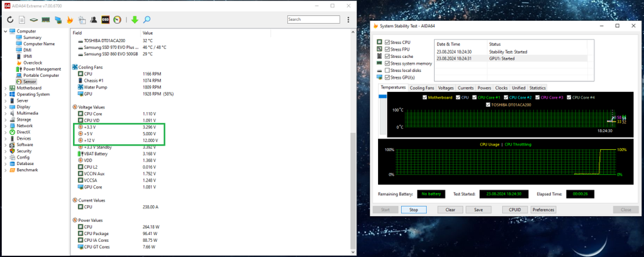Click the magnifier search toolbar icon
The image size is (644, 257).
(x=147, y=20)
